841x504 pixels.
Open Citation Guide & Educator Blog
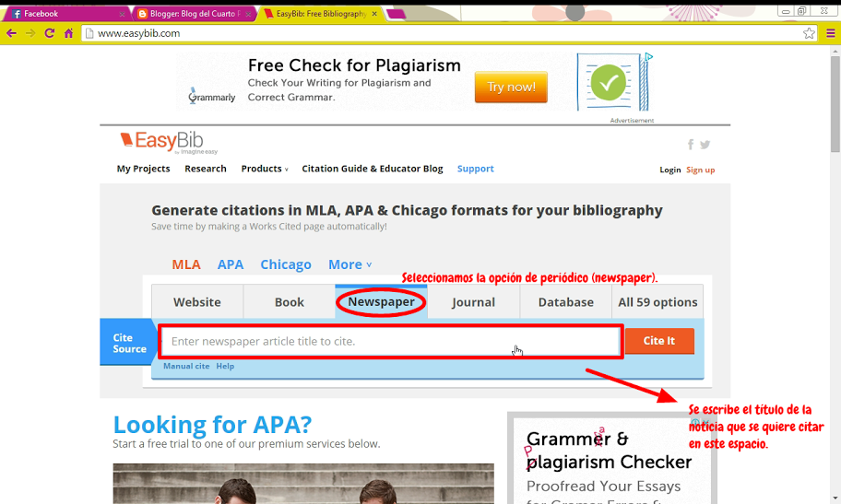coord(373,169)
